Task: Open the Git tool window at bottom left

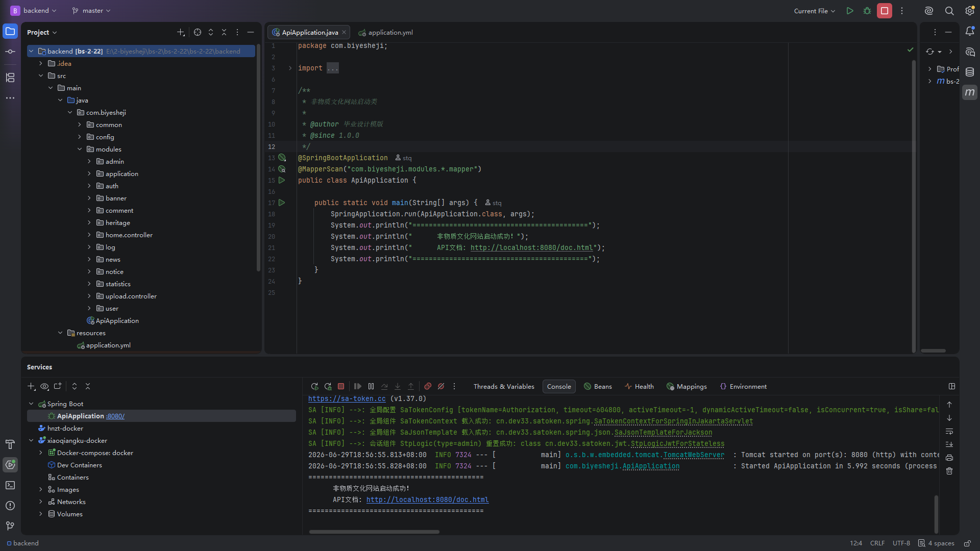Action: coord(10,525)
